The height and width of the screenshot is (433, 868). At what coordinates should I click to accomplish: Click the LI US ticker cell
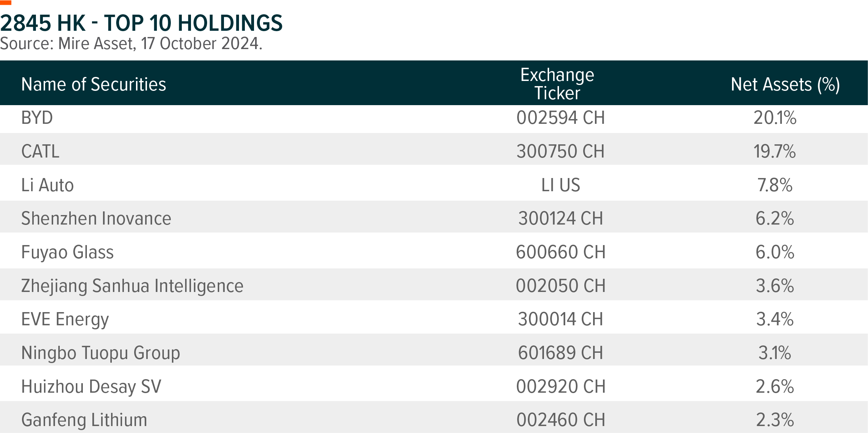click(560, 185)
